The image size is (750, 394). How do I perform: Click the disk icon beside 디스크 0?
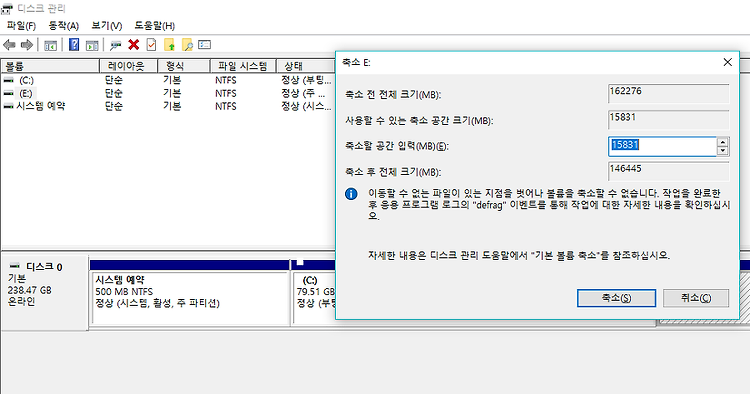[x=15, y=266]
